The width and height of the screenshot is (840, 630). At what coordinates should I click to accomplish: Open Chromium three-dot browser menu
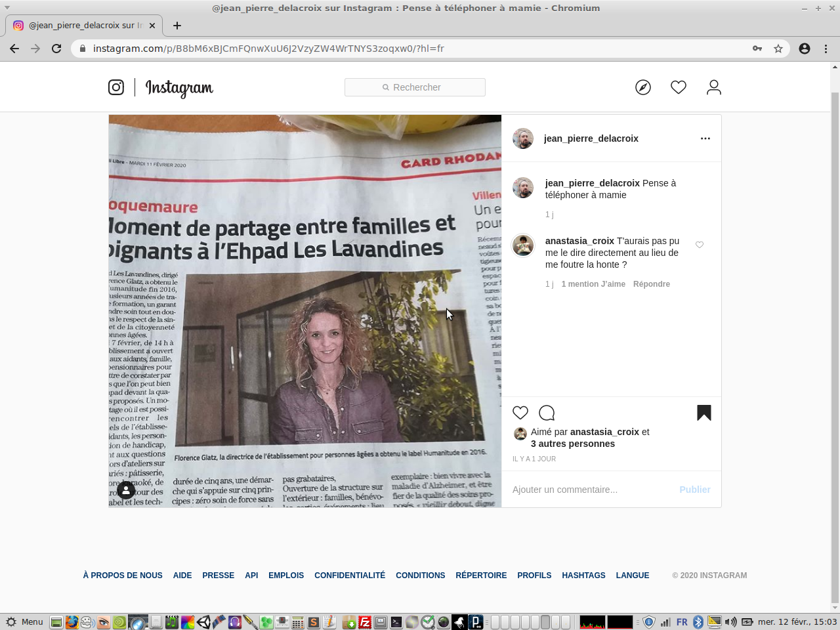click(826, 49)
